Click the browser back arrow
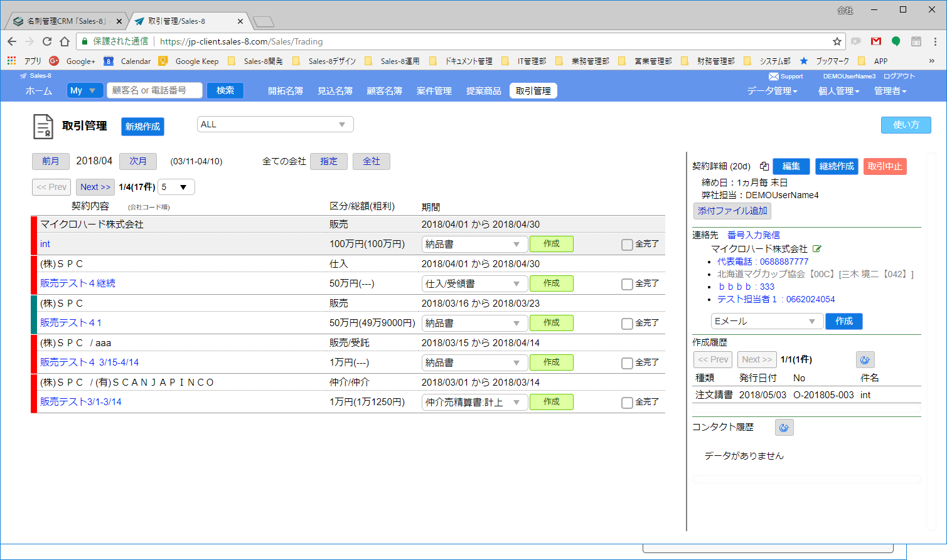 12,41
